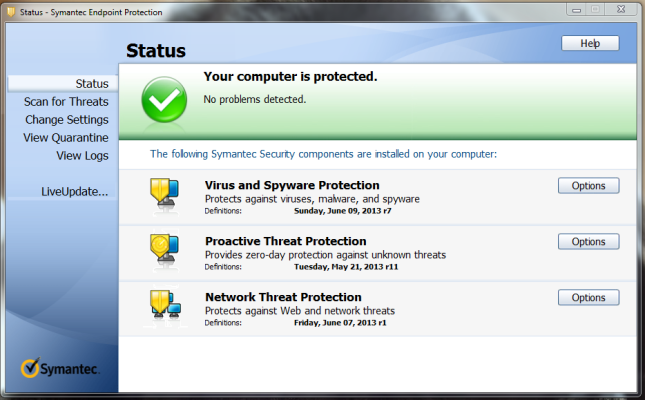The width and height of the screenshot is (645, 400).
Task: Click the Network Threat Protection shield icon
Action: pos(163,307)
